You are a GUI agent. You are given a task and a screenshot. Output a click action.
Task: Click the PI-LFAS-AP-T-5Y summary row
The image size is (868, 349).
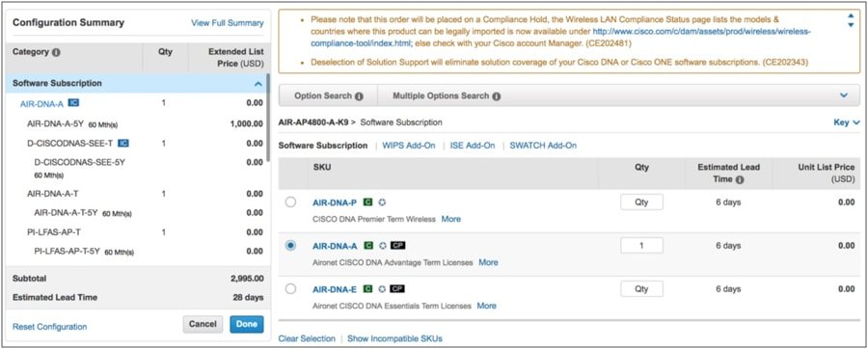click(x=138, y=251)
